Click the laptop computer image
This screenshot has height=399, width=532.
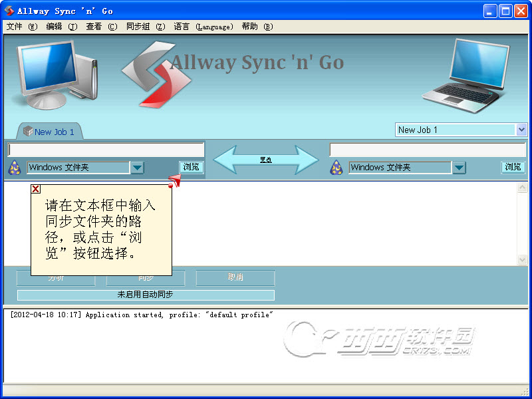pyautogui.click(x=465, y=76)
